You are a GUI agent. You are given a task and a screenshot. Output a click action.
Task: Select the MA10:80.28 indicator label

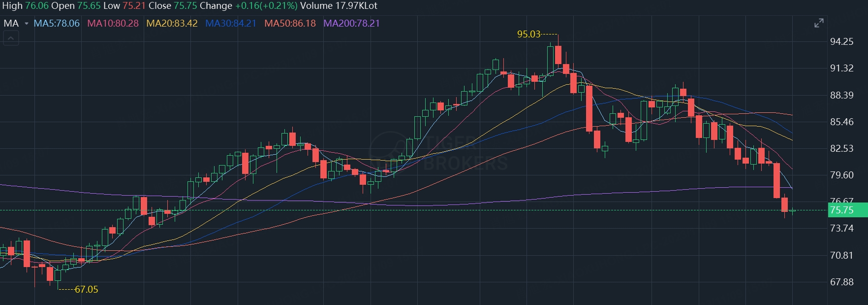point(113,23)
